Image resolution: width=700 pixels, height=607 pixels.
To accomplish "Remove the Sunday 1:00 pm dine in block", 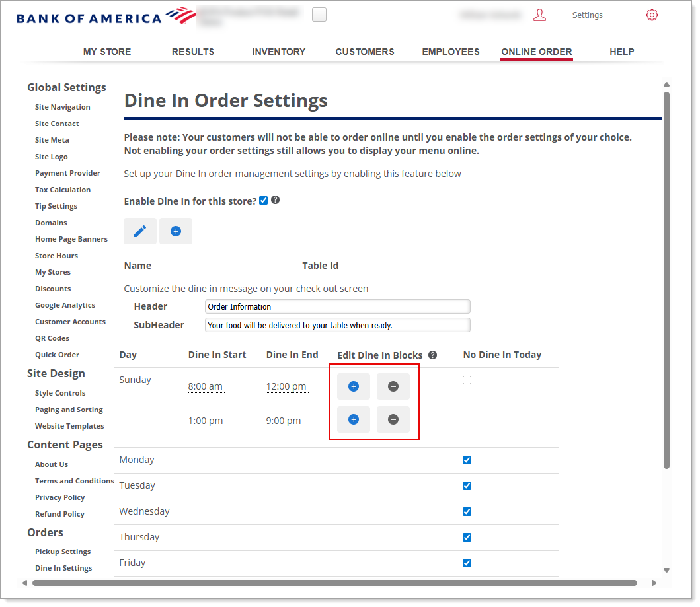I will (393, 419).
